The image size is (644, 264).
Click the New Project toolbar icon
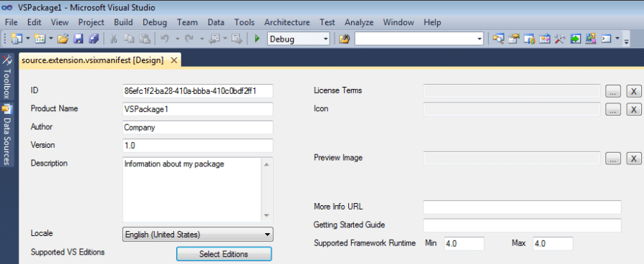click(16, 39)
